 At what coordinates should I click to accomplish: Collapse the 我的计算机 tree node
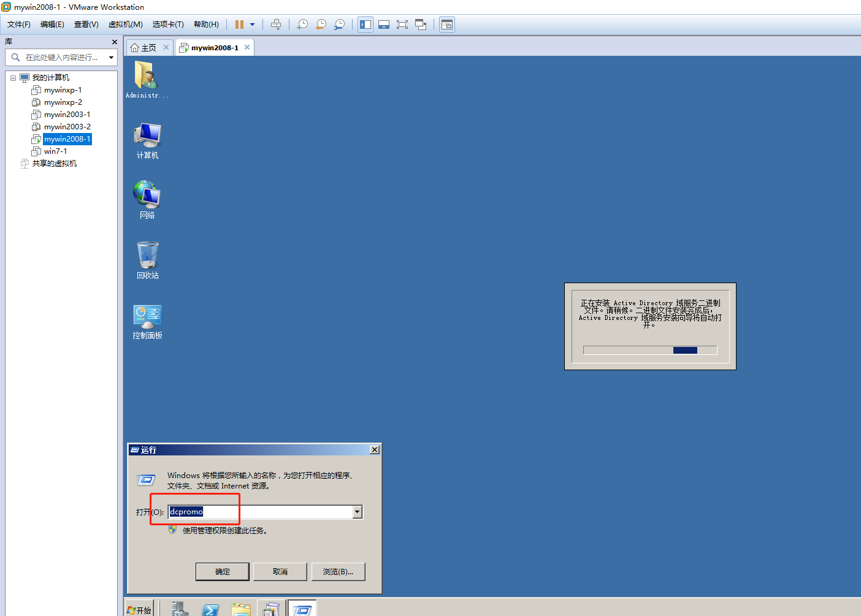pyautogui.click(x=13, y=78)
